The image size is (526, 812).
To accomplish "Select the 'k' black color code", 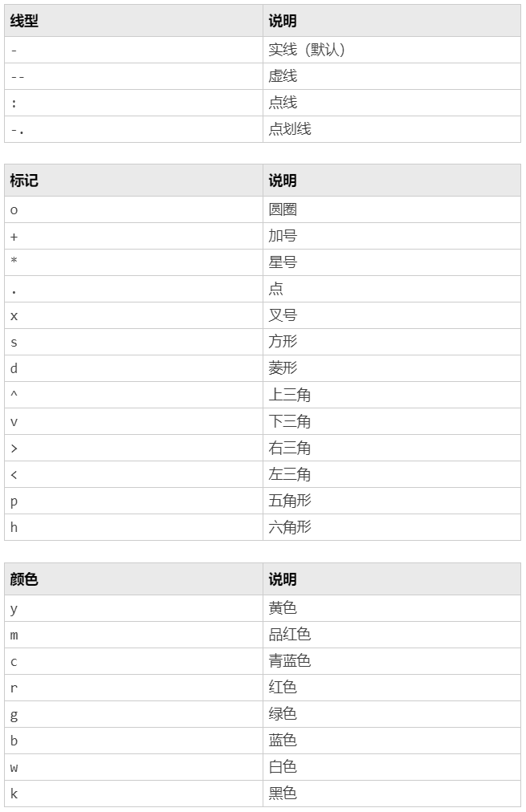I will tap(14, 794).
